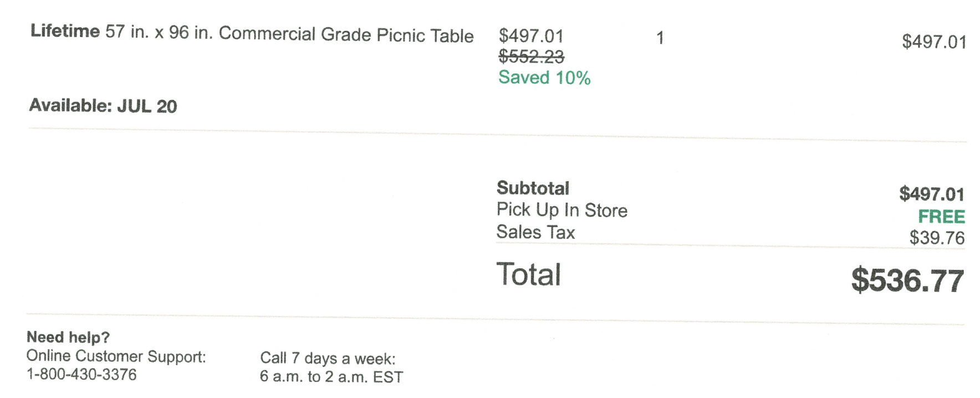980x398 pixels.
Task: Click the bold subtotal amount $497.01
Action: (x=932, y=194)
